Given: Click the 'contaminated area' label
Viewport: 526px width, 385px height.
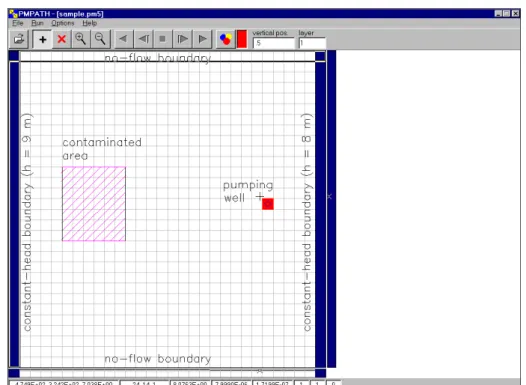Looking at the screenshot, I should [x=102, y=149].
